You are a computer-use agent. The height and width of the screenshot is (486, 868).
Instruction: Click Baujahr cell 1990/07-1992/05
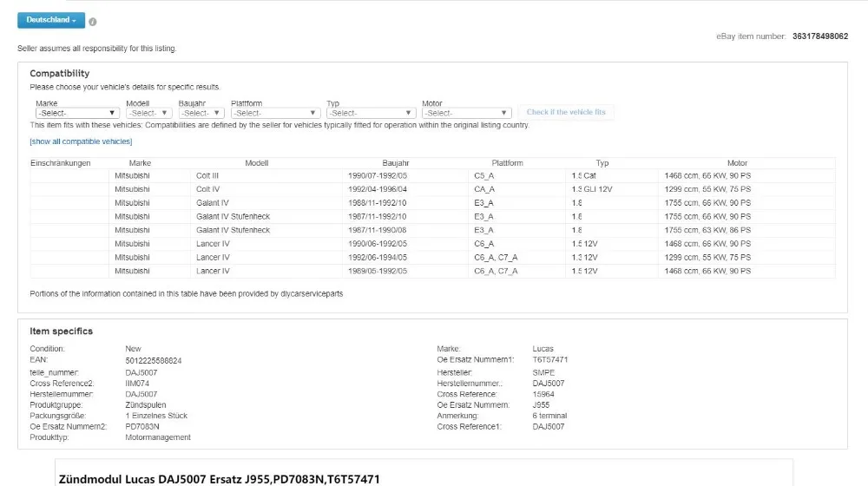(377, 175)
